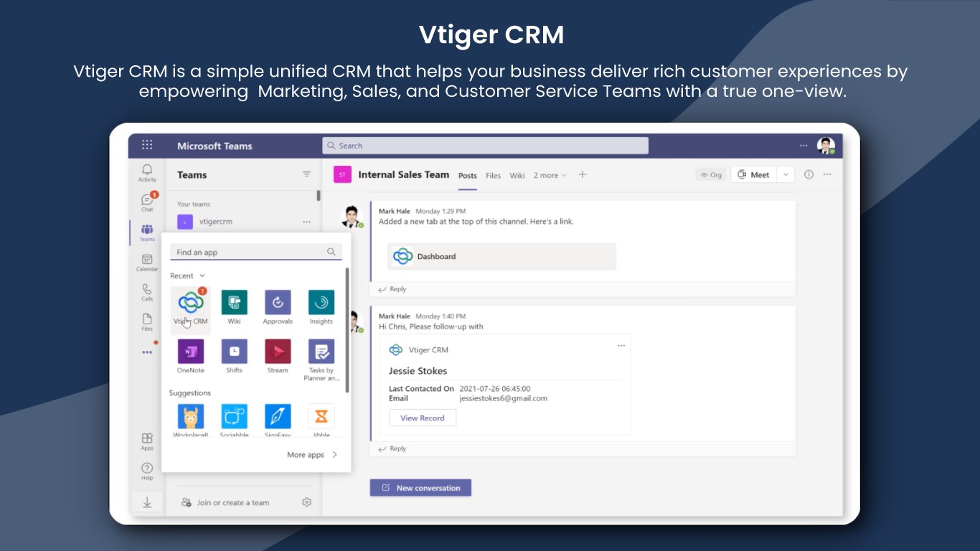Open vtigercrm team more options
980x551 pixels.
(307, 222)
